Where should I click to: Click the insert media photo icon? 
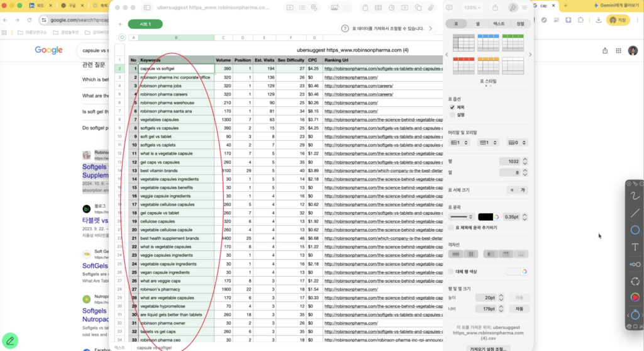point(335,8)
